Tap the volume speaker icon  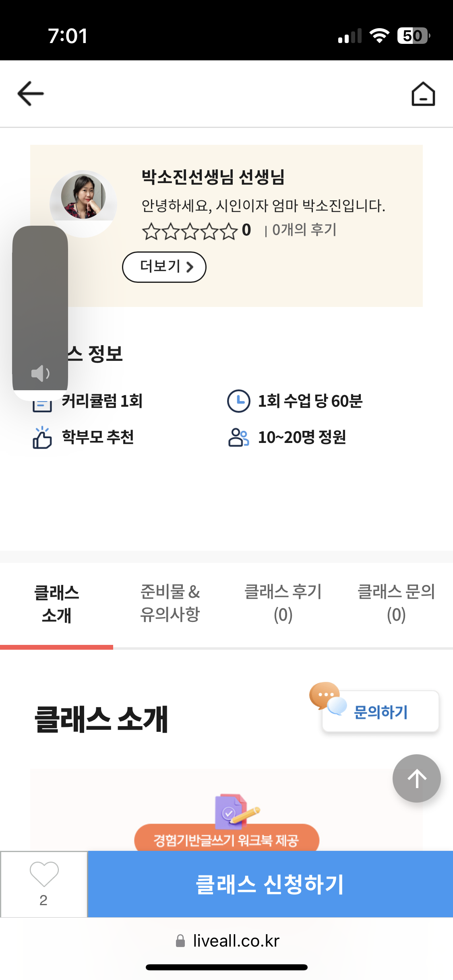coord(40,373)
